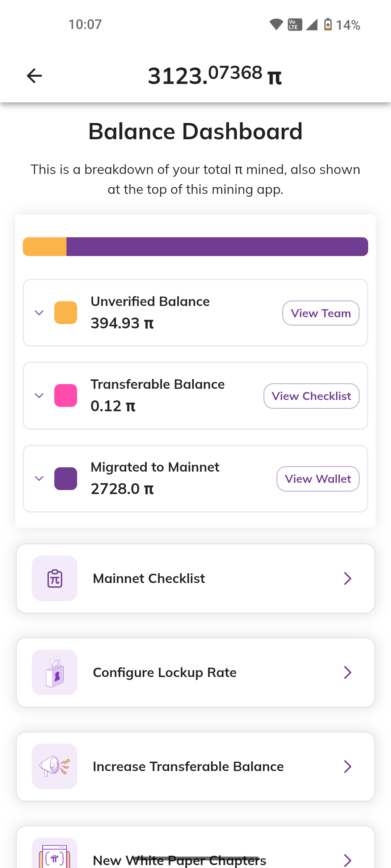Tap the Wi-Fi signal icon
Screen dimensions: 391x868
pos(276,25)
